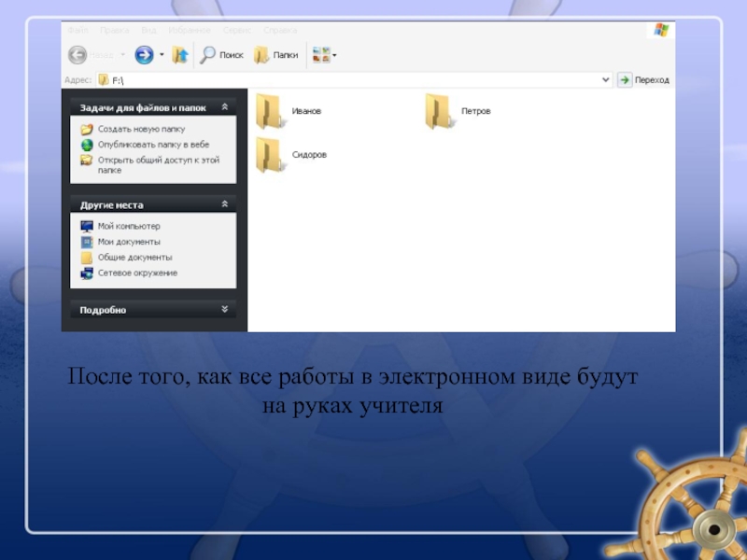Screen dimensions: 747x560
Task: Select the Петров folder icon
Action: 439,111
